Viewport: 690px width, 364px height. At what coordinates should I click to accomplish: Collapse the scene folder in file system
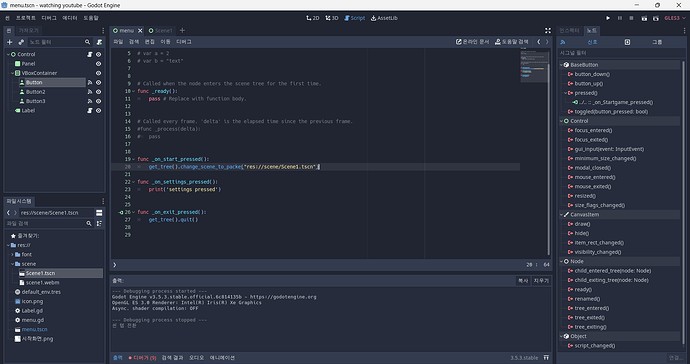[x=12, y=264]
